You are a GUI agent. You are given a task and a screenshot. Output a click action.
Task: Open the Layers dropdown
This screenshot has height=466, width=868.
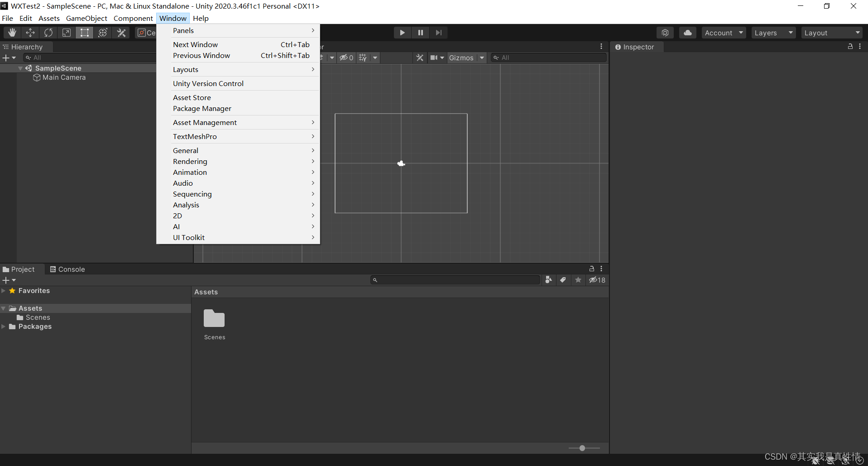[x=773, y=33]
